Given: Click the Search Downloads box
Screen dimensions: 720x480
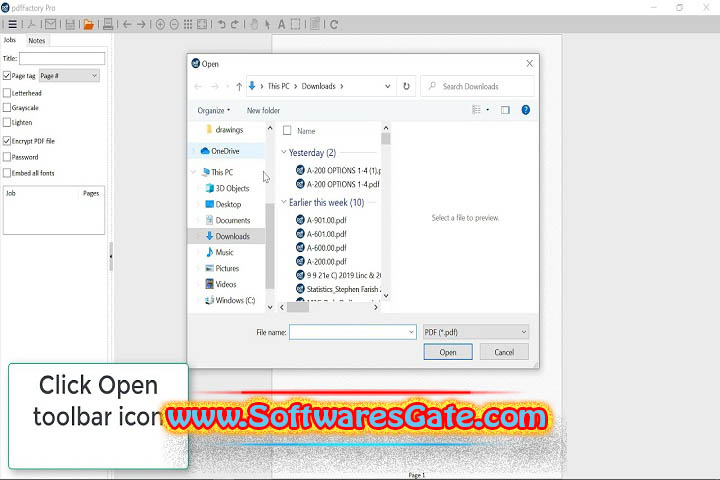Looking at the screenshot, I should [x=478, y=86].
